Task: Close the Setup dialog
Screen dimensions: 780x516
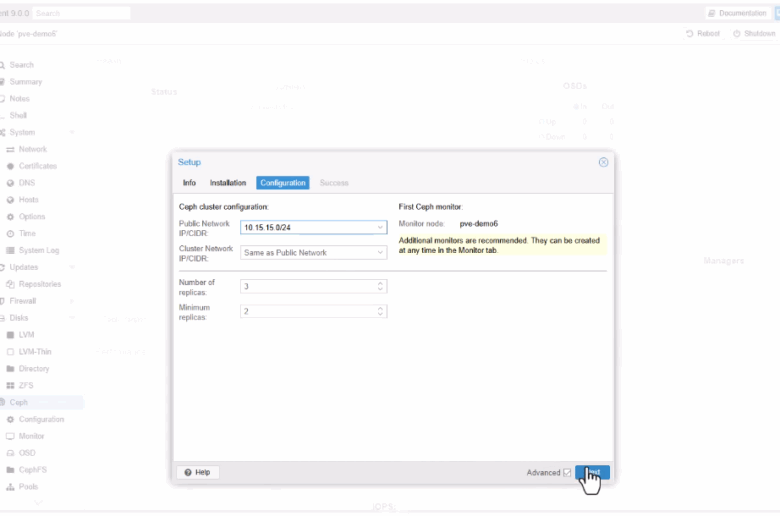Action: 603,162
